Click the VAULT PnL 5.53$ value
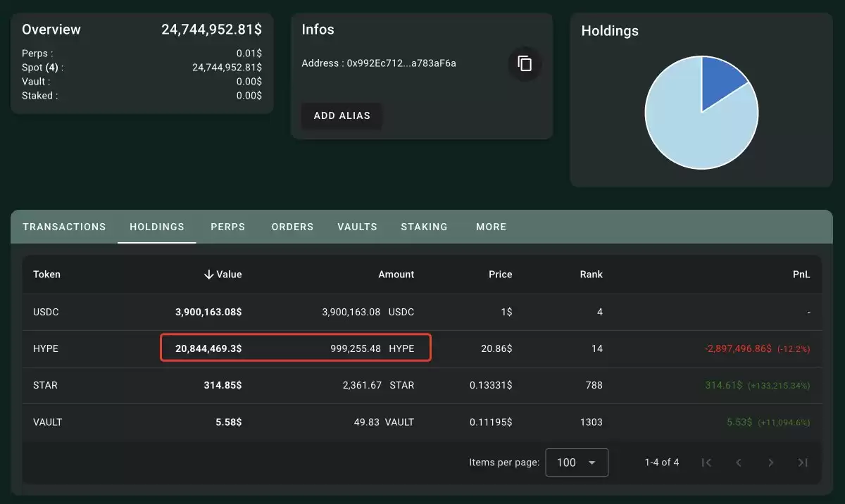This screenshot has width=845, height=504. 739,422
